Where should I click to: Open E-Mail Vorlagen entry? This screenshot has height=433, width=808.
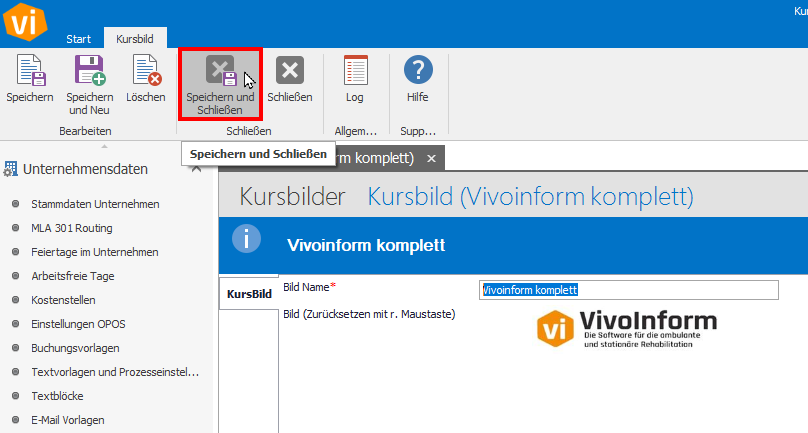pos(68,420)
